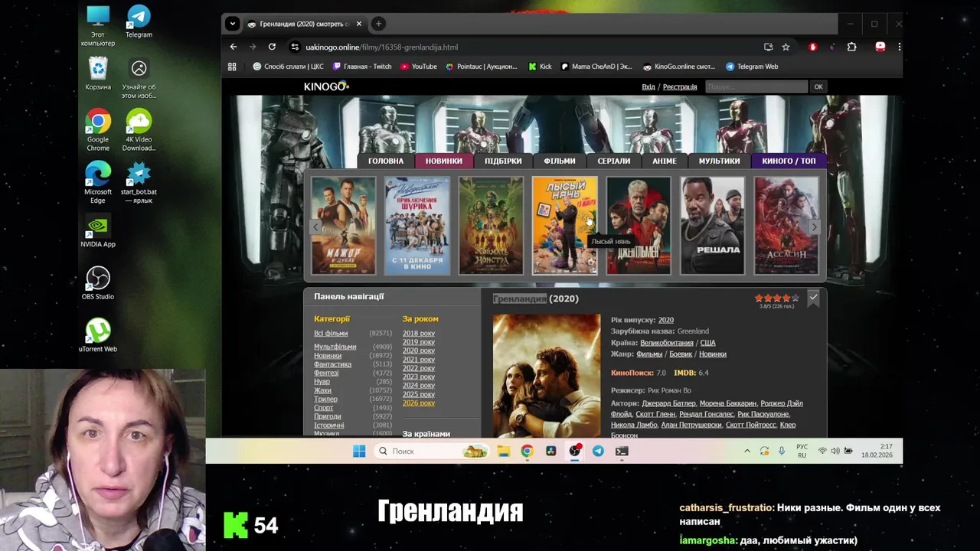Focus the site search field
Screen dimensions: 980x551
pos(756,86)
